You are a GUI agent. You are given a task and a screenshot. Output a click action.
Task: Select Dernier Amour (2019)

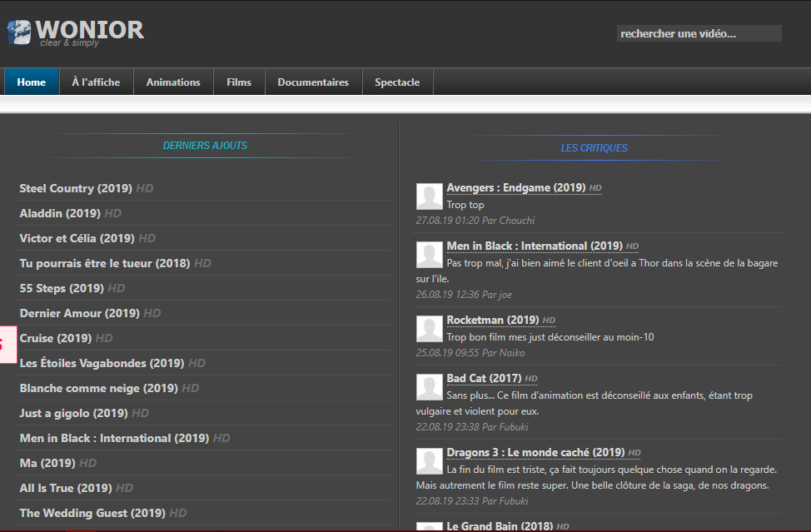point(80,313)
